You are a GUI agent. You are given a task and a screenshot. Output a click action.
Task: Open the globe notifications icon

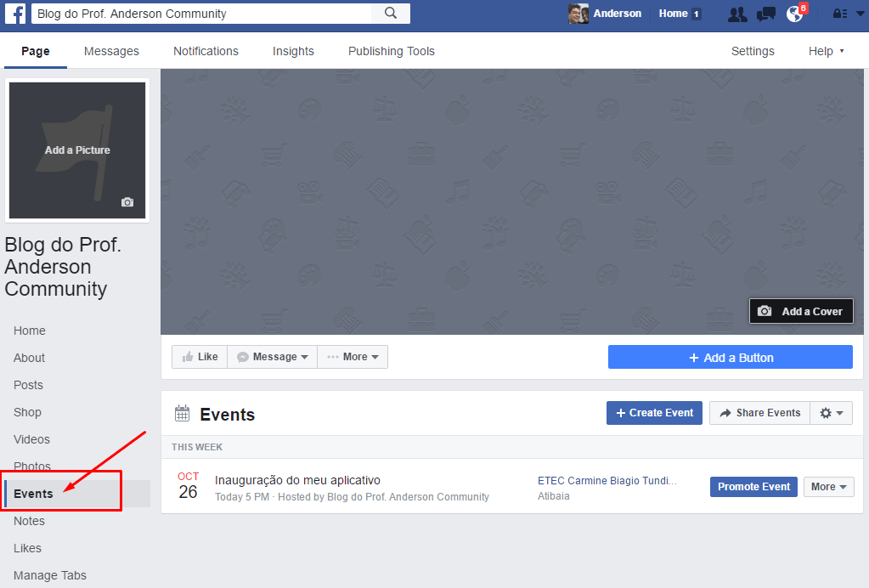[795, 14]
